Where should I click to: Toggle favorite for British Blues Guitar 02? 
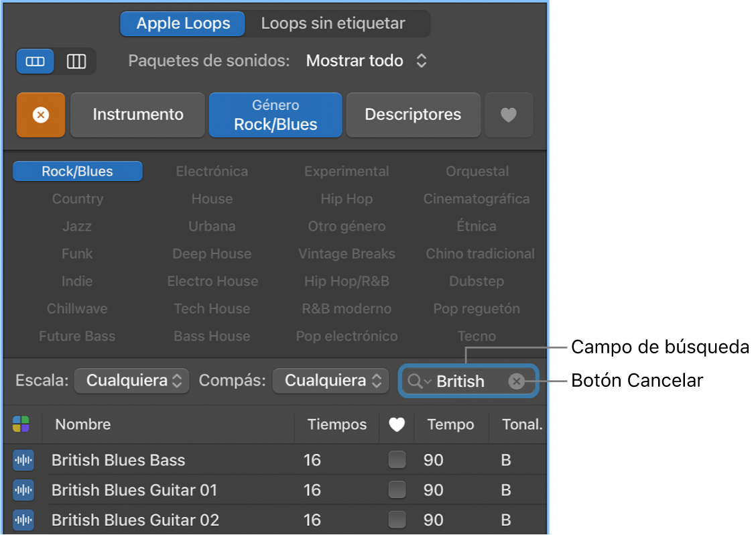(x=397, y=520)
